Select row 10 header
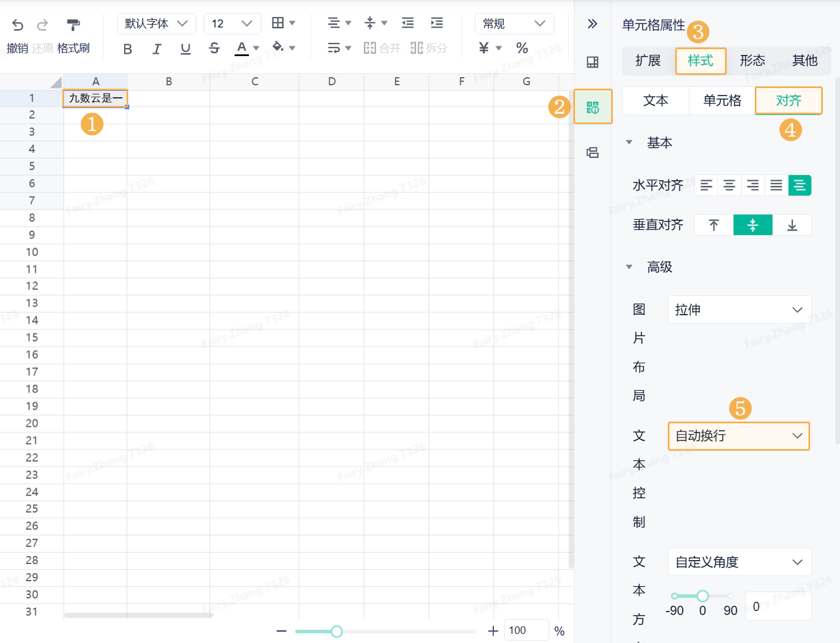Viewport: 840px width, 643px height. 31,252
